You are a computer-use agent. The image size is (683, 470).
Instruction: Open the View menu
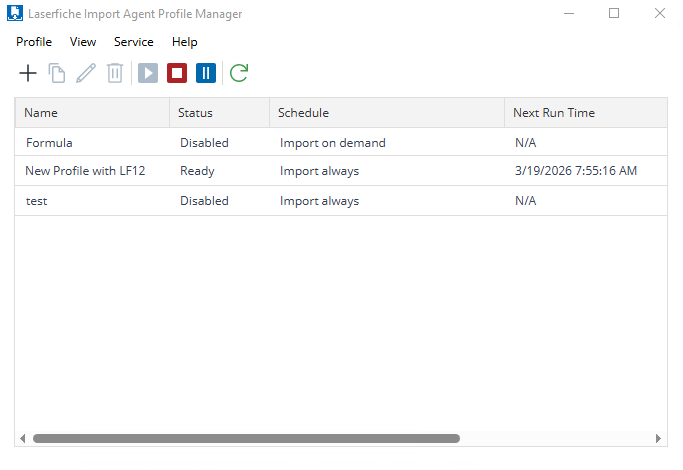click(x=83, y=42)
